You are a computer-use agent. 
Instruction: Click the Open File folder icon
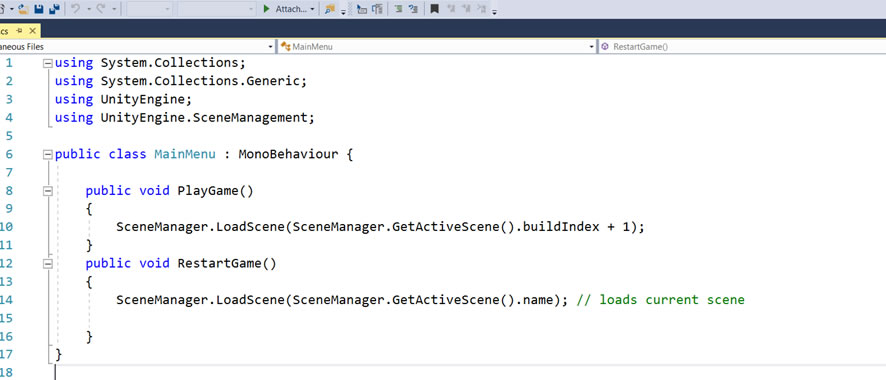[x=23, y=9]
